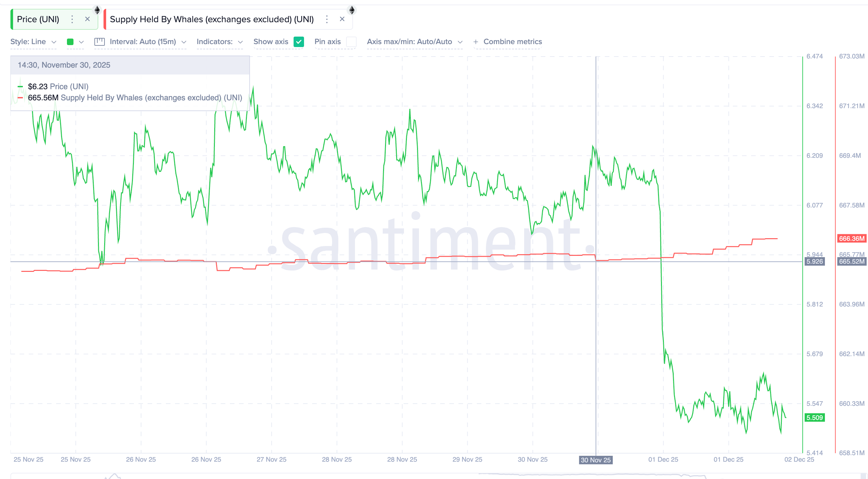Toggle the Show axis setting off
This screenshot has height=479, width=868.
tap(298, 42)
